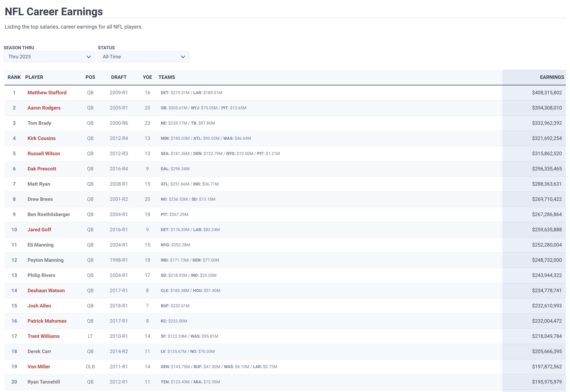Click the Josh Allen link
The height and width of the screenshot is (392, 570).
click(x=39, y=306)
